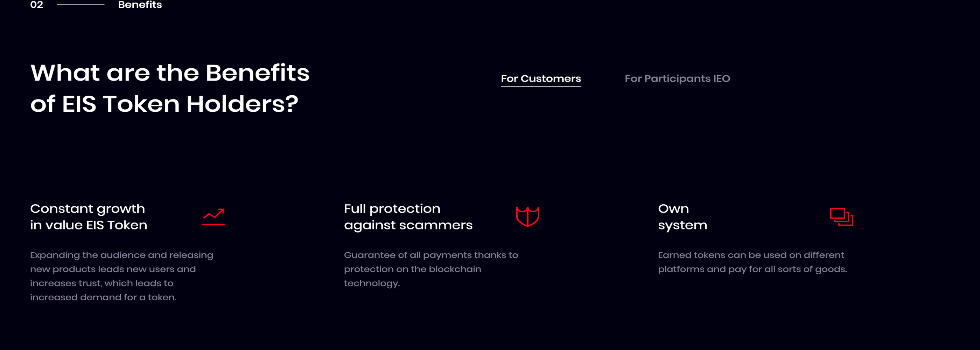
Task: Click 'increased demand for a token' text
Action: (x=103, y=297)
